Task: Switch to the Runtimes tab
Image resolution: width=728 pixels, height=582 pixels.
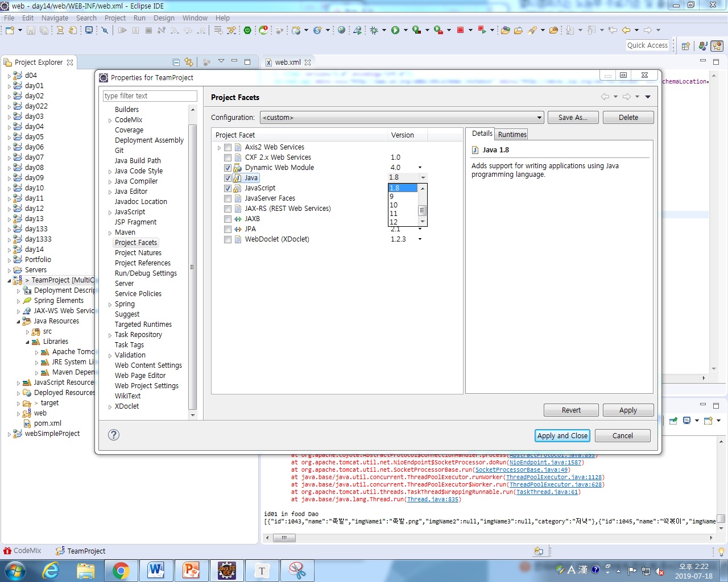Action: [x=512, y=134]
